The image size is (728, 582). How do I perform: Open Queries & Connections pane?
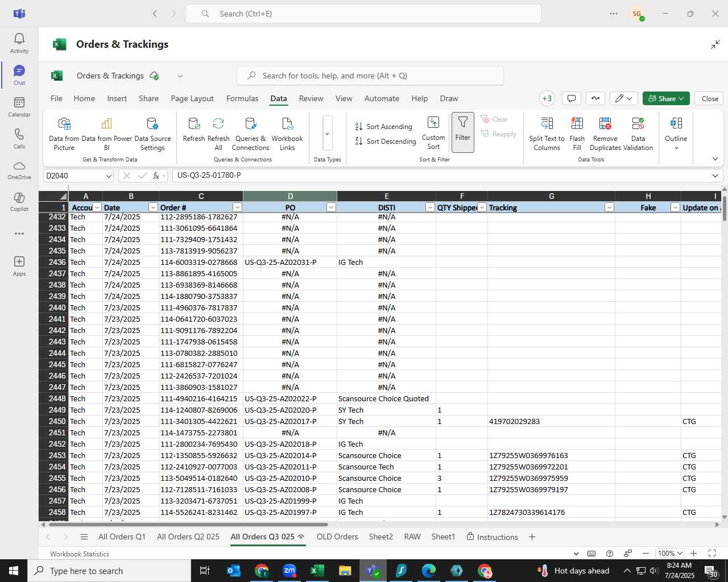(250, 134)
